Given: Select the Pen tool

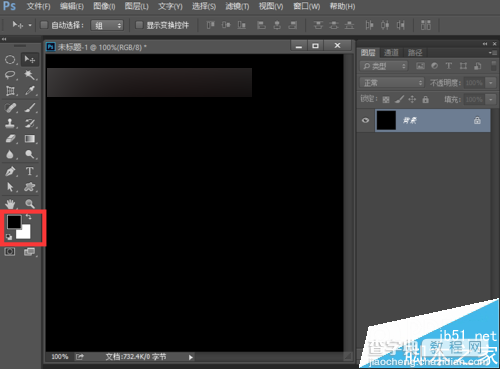Looking at the screenshot, I should tap(10, 171).
